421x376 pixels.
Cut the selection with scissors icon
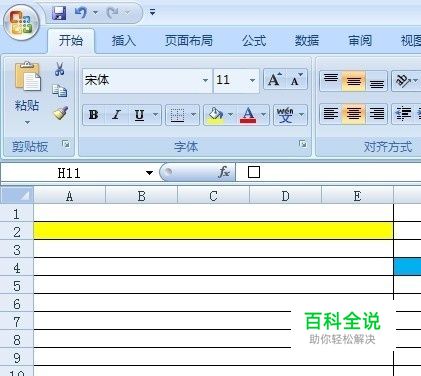tap(60, 69)
